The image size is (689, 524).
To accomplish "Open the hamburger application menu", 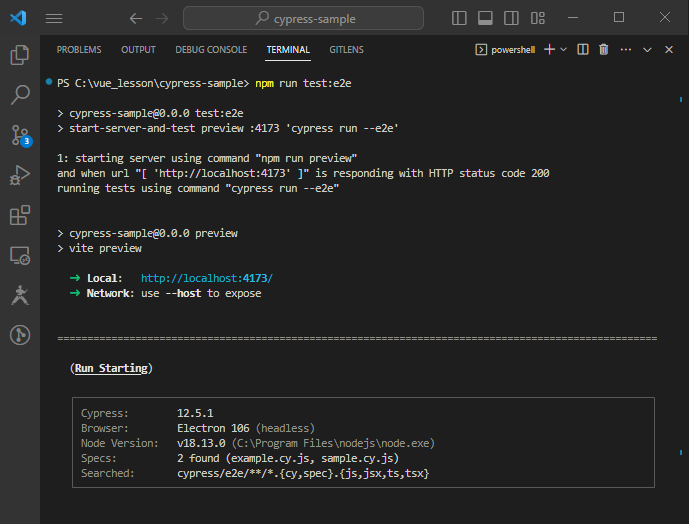I will 54,18.
